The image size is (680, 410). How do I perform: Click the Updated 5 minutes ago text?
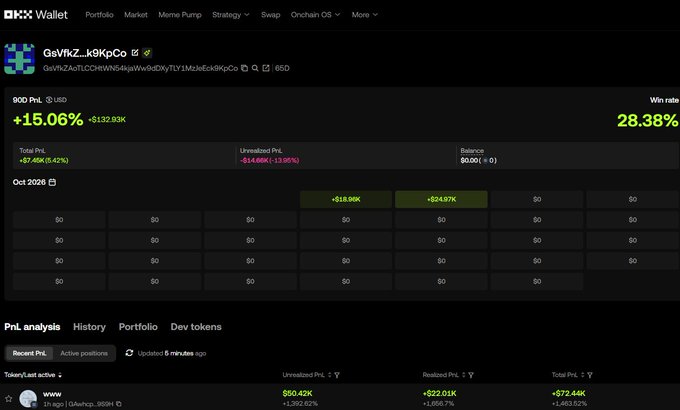[x=172, y=353]
